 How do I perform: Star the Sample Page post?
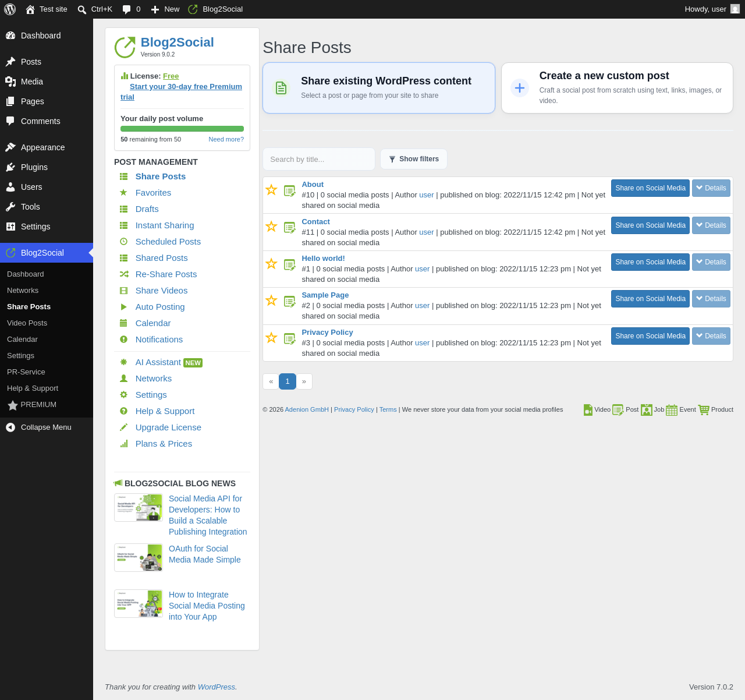(271, 300)
